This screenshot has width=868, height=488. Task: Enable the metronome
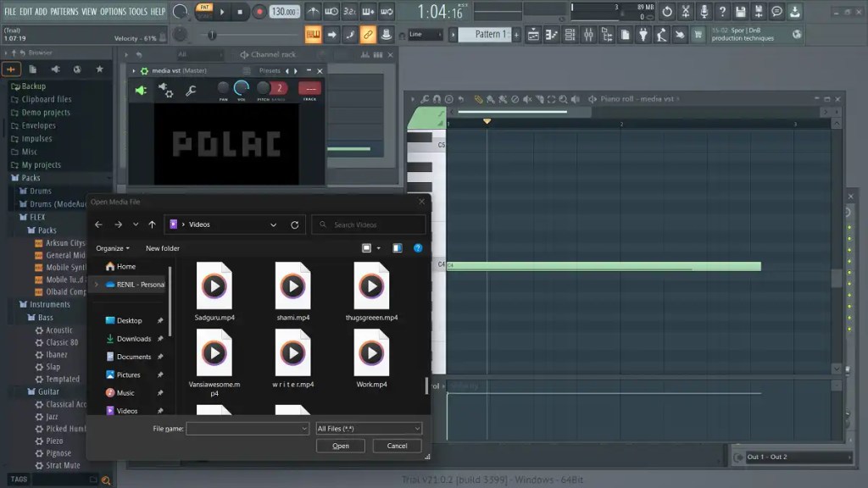point(314,11)
